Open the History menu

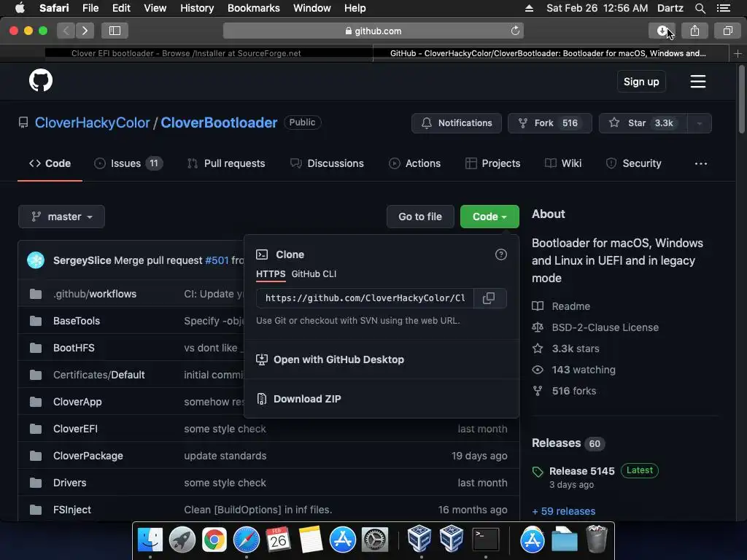click(197, 8)
